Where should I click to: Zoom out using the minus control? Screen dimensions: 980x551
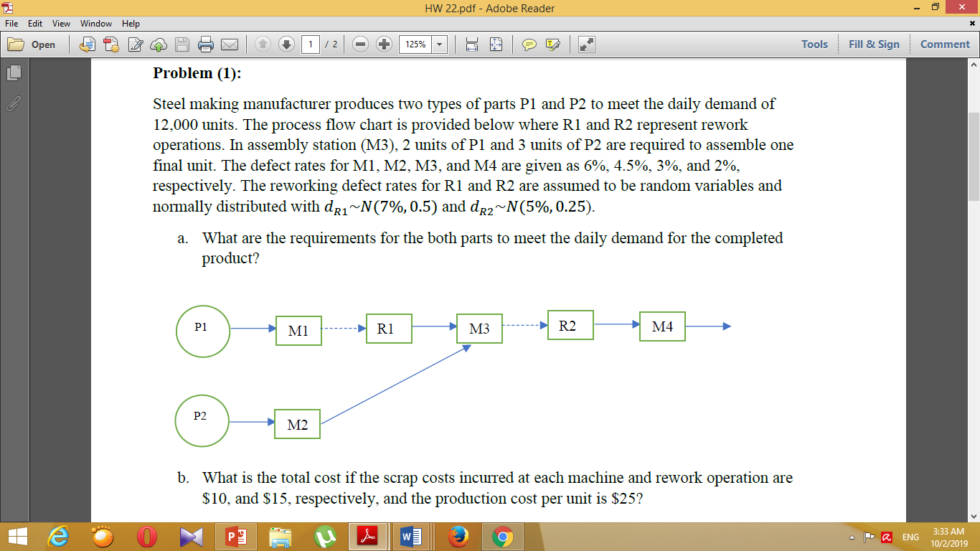pos(359,44)
